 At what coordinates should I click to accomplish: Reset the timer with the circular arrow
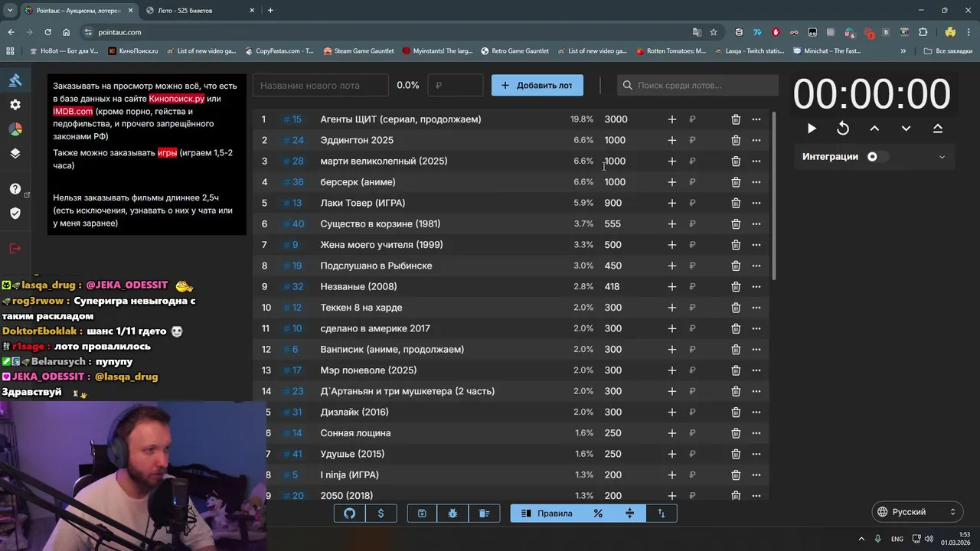[x=843, y=129]
